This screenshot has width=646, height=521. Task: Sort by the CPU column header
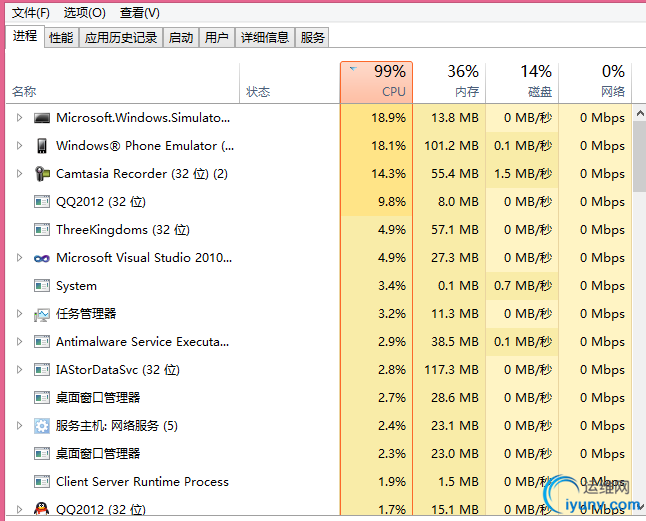pos(376,82)
